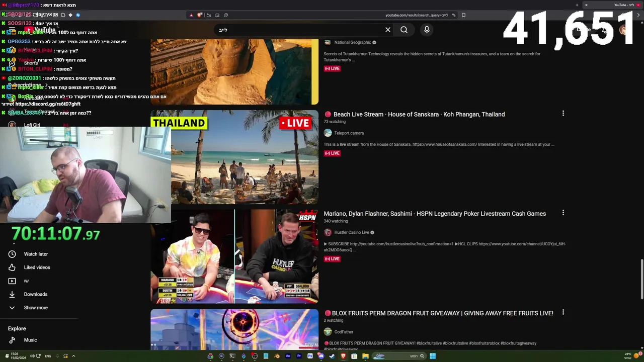Open options menu for HSPN Poker Livestream video

(563, 213)
